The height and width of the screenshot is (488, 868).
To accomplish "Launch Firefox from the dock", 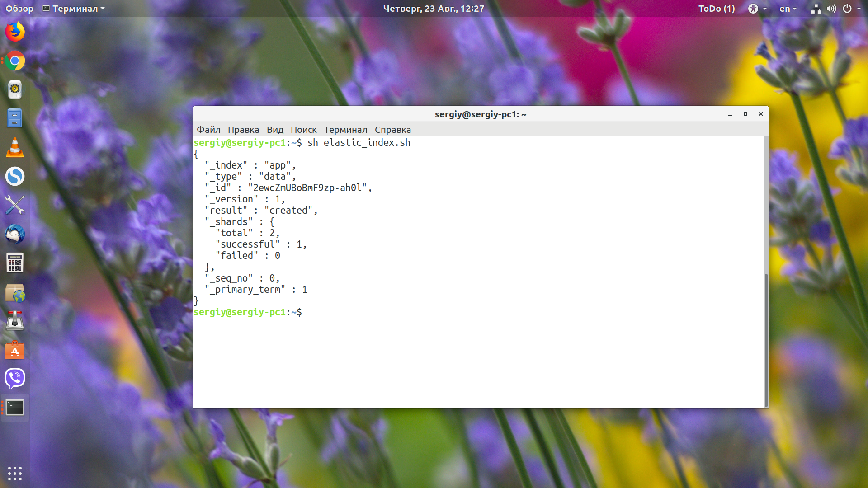I will 15,32.
